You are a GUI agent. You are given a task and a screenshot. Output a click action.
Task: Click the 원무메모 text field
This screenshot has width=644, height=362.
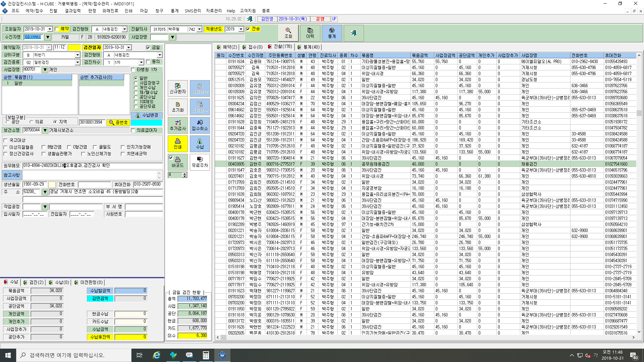click(x=93, y=166)
